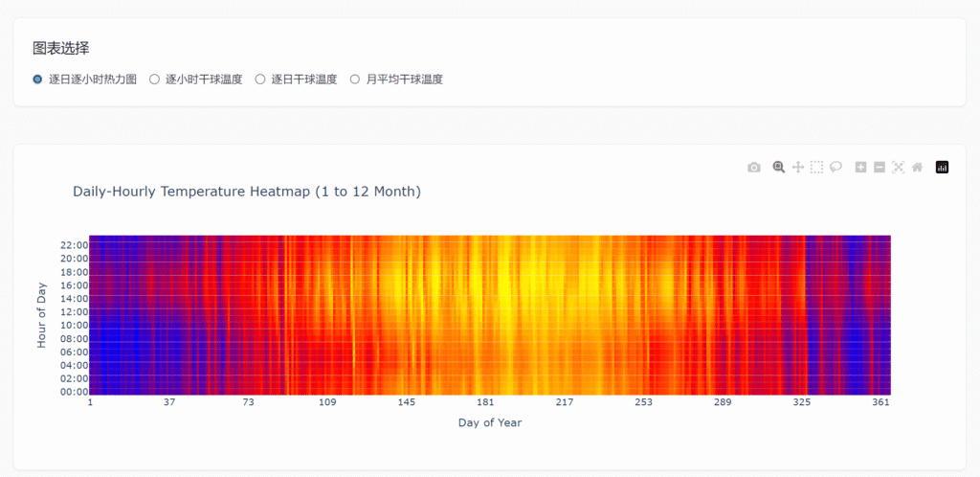Choose the Box Select tool
Viewport: 980px width, 477px height.
tap(816, 168)
